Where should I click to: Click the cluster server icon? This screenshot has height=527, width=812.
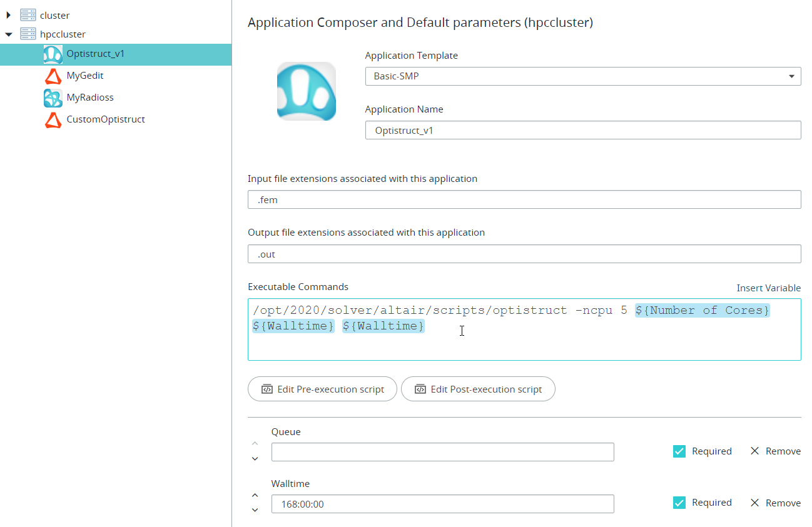pos(28,15)
